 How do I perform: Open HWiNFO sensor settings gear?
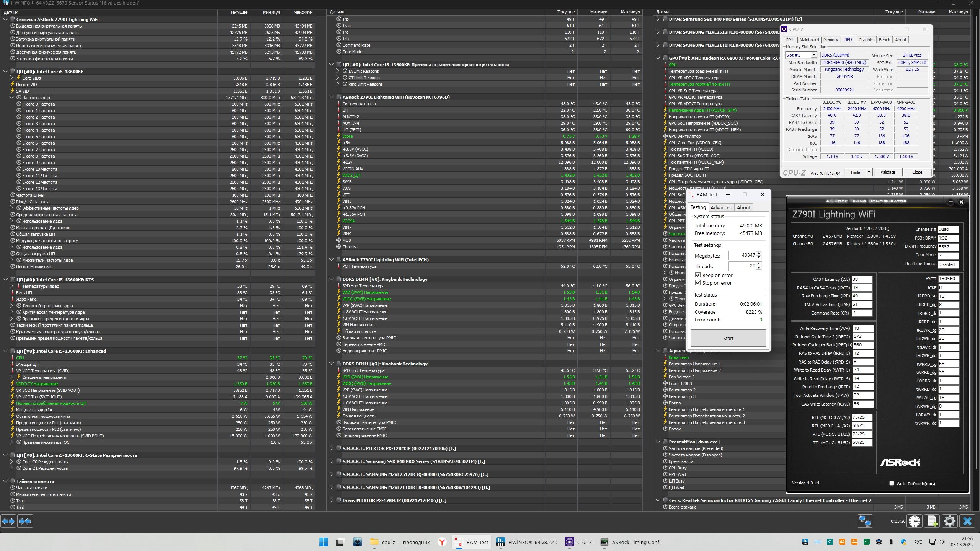click(x=950, y=521)
